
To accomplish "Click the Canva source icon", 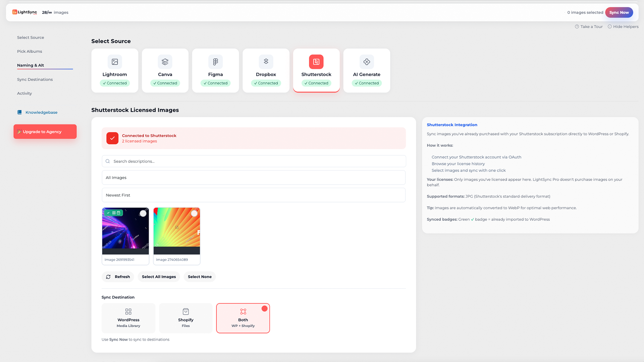I will coord(165,62).
